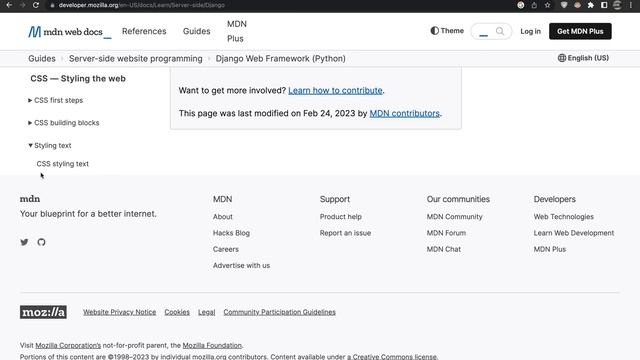Click Advertise with us link
Viewport: 640px width, 360px height.
click(x=241, y=265)
